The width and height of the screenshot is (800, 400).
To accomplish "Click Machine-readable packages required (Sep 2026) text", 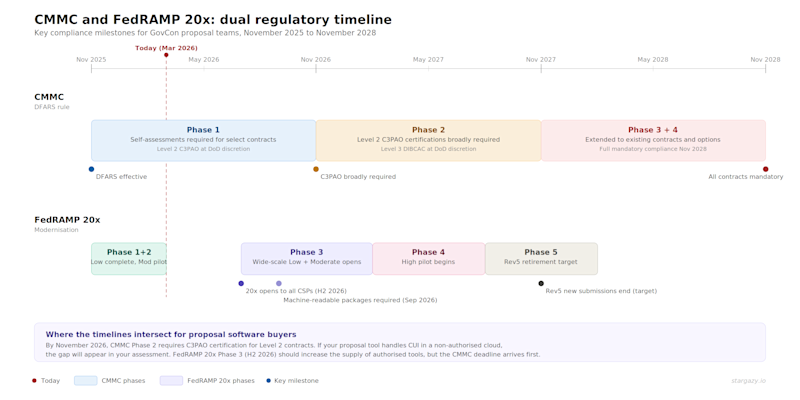I will pyautogui.click(x=360, y=301).
